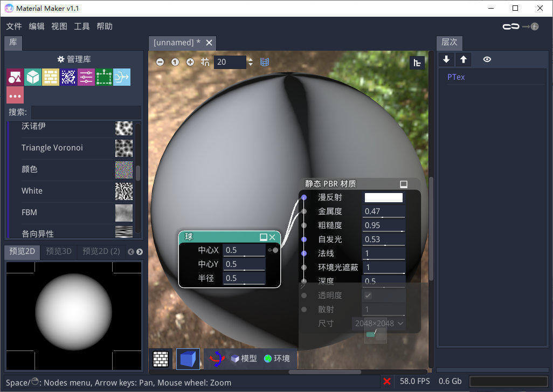The width and height of the screenshot is (553, 392).
Task: Open the 文件 menu
Action: 14,26
